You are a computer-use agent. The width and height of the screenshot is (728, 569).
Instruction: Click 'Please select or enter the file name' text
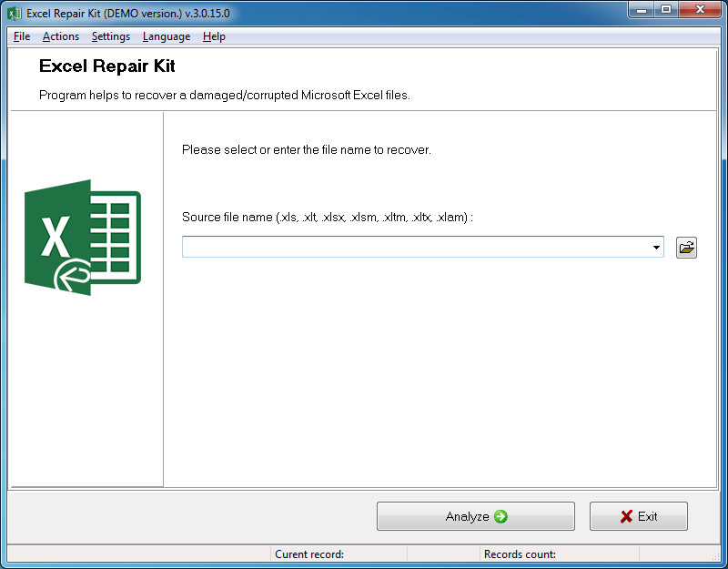coord(307,149)
